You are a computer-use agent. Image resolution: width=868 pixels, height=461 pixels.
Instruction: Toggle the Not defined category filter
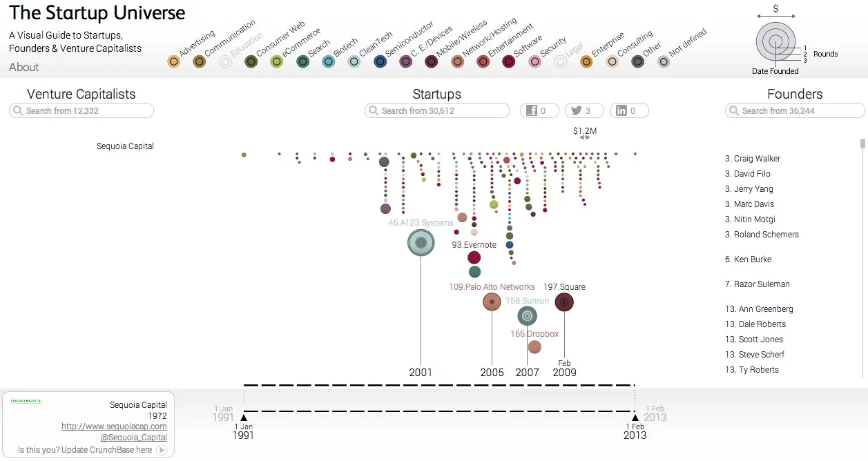coord(664,62)
